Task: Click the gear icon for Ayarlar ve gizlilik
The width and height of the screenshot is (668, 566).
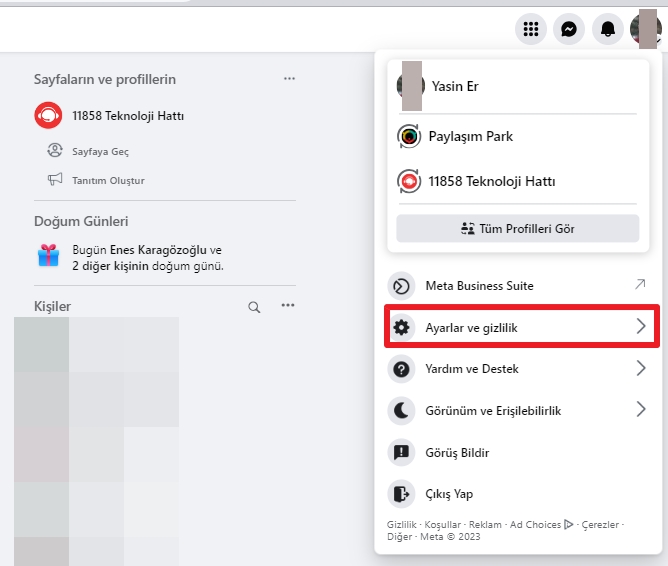Action: (401, 327)
